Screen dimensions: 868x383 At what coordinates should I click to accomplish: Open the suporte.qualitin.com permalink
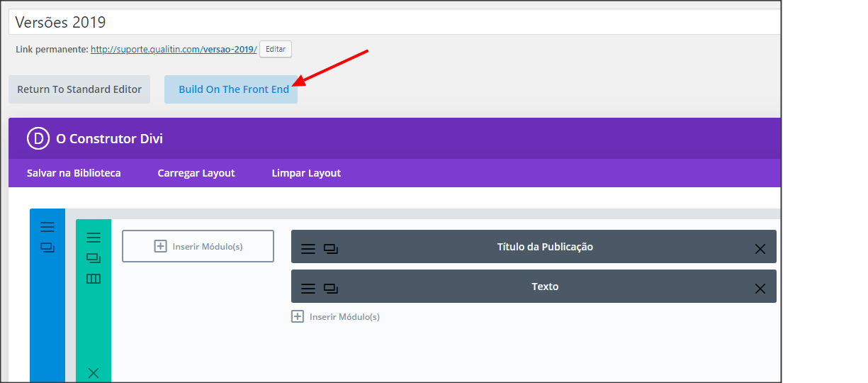174,50
